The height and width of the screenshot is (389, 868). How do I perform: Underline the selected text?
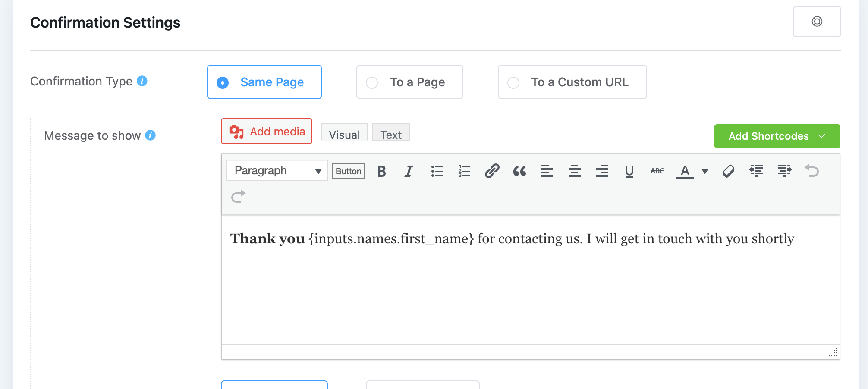629,171
